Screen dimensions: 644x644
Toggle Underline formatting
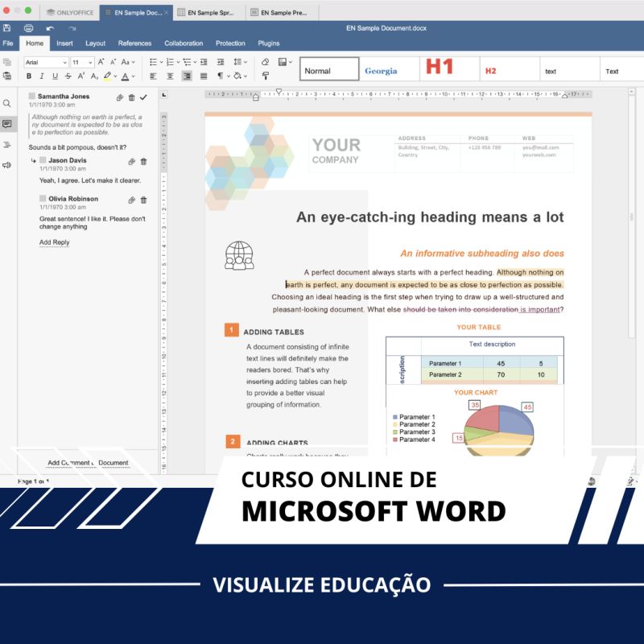55,76
